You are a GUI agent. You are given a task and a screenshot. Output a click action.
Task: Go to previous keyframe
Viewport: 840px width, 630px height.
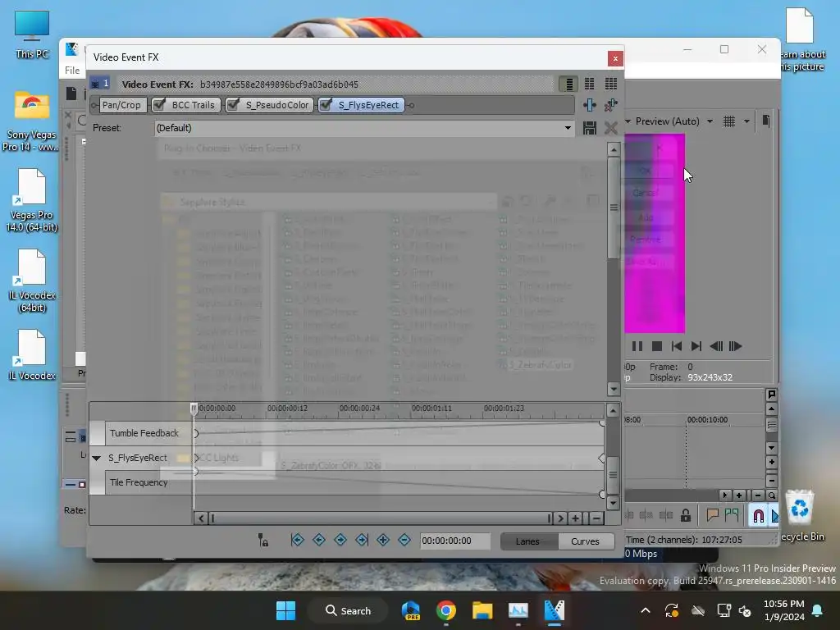coord(319,540)
